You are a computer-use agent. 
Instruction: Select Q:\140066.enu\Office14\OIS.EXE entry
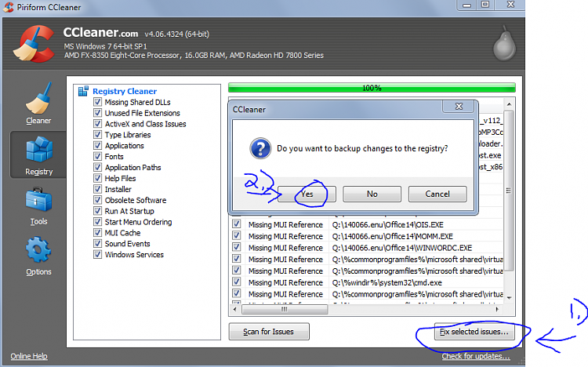(388, 225)
